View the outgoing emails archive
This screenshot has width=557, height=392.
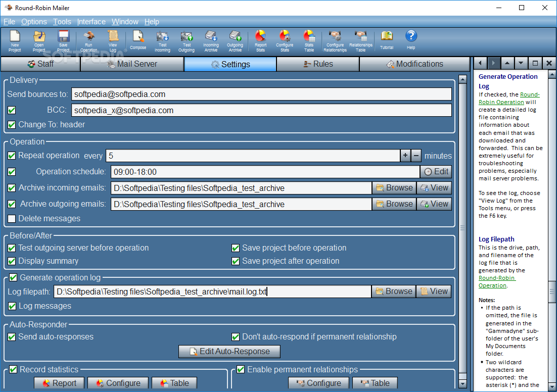point(434,204)
